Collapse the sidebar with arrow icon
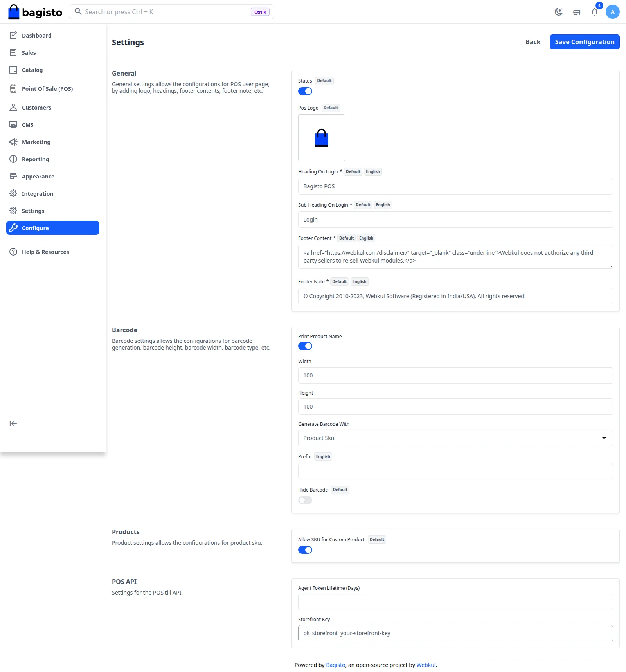 pyautogui.click(x=13, y=423)
